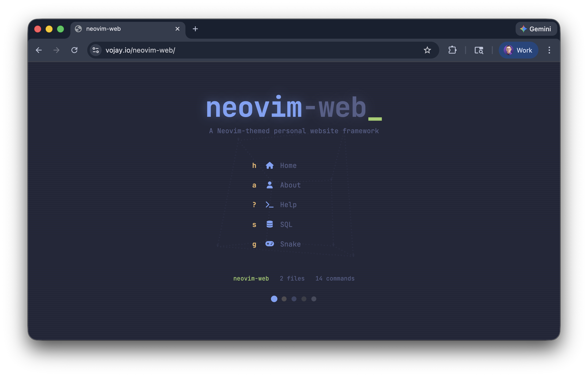Click the 'h' shortcut key label
The image size is (588, 377).
(254, 165)
